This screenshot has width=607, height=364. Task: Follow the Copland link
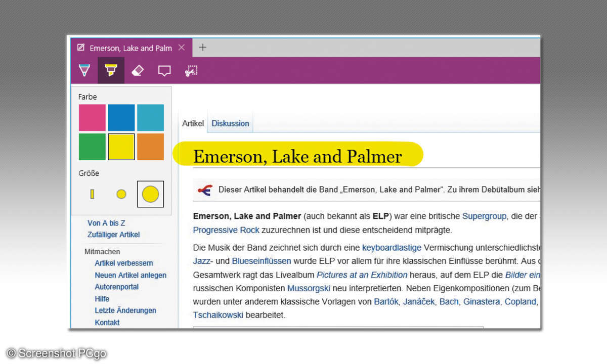point(520,301)
